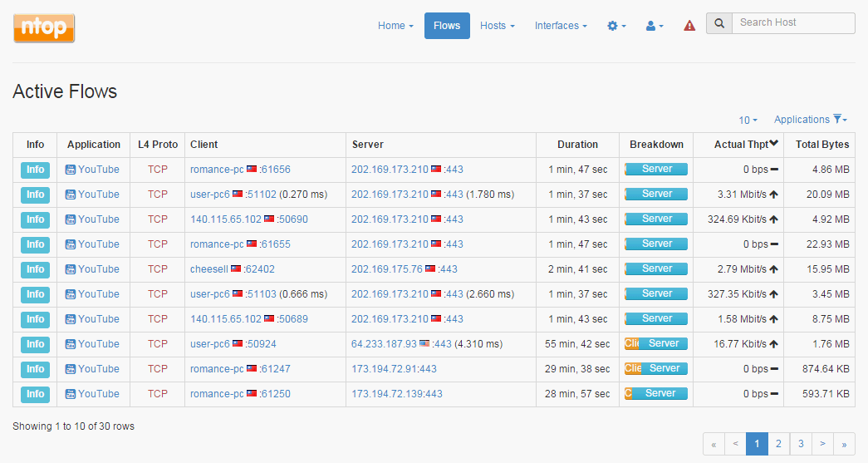
Task: Click the search magnifier icon
Action: point(719,23)
